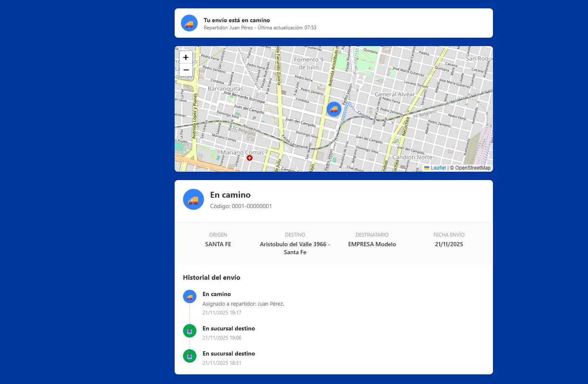Viewport: 588px width, 384px height.
Task: Click 'Asignado a repartidor: Juan Pérez' history text
Action: click(x=243, y=304)
